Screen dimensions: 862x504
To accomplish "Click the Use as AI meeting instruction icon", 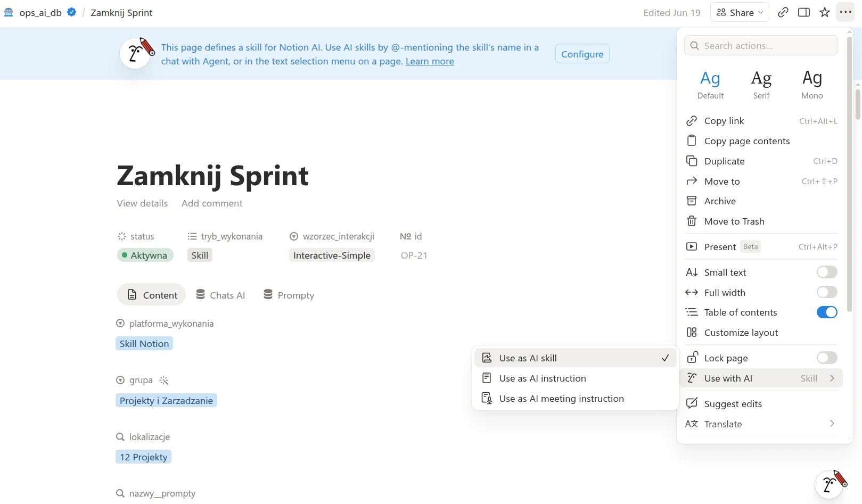I will tap(487, 399).
